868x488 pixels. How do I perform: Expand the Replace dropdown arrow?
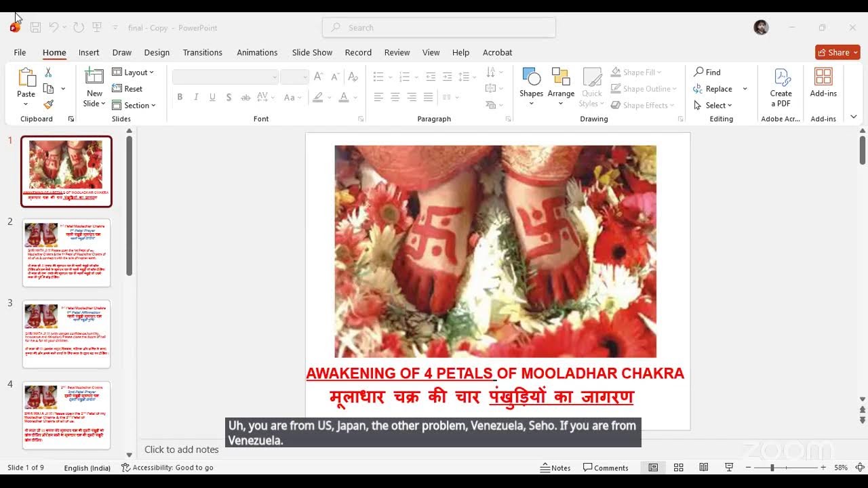745,89
